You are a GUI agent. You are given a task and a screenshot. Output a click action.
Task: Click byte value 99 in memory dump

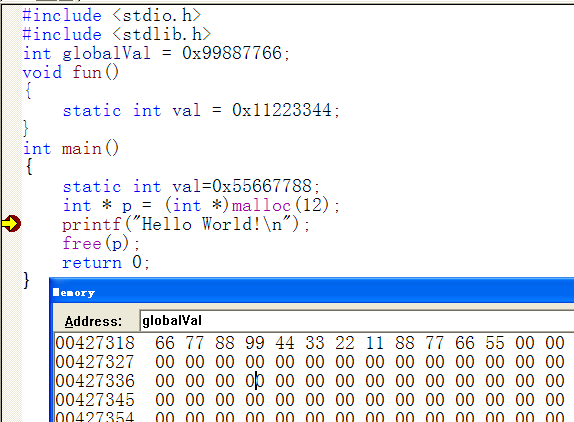(255, 343)
